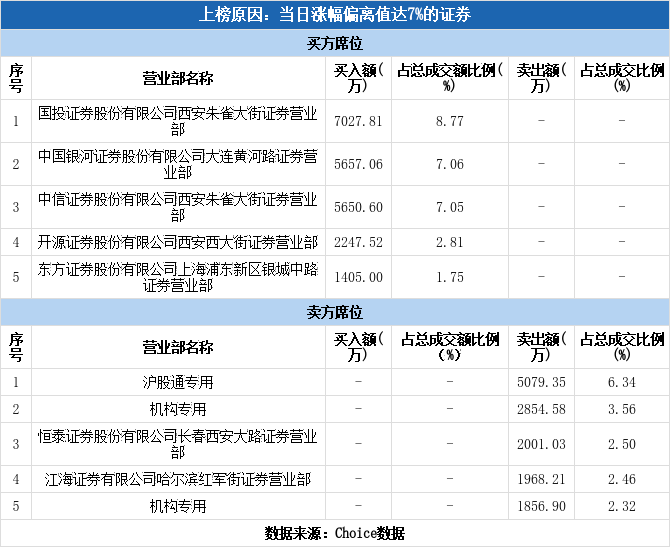Click buy amount 1405.00
The width and height of the screenshot is (670, 547).
358,277
